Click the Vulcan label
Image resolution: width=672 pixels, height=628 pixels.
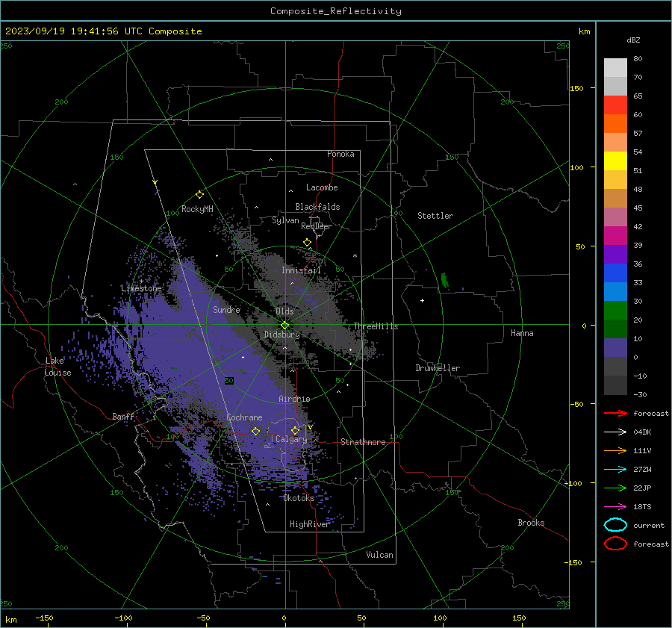(380, 555)
